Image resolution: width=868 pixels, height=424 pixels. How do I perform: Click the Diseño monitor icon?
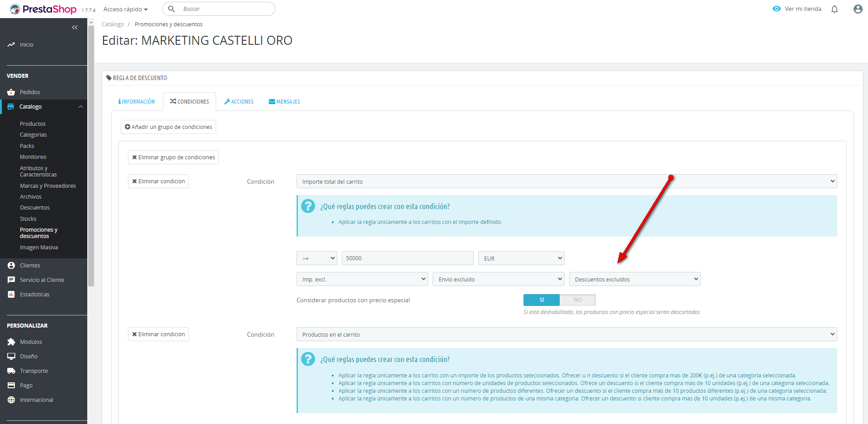[x=11, y=357]
